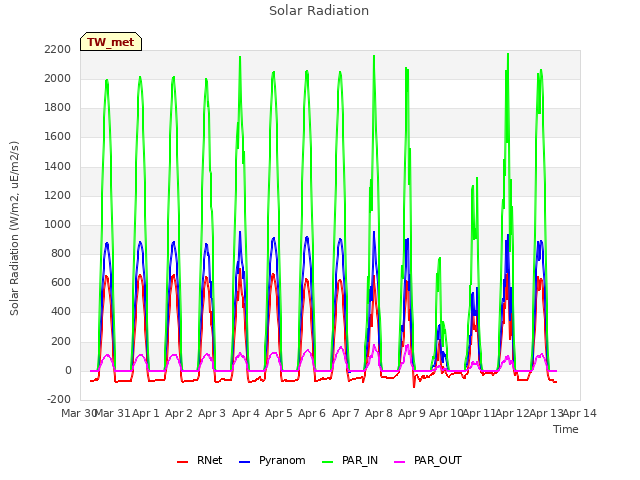640x480 pixels.
Task: Toggle the PAR_OUT legend entry
Action: pyautogui.click(x=428, y=460)
